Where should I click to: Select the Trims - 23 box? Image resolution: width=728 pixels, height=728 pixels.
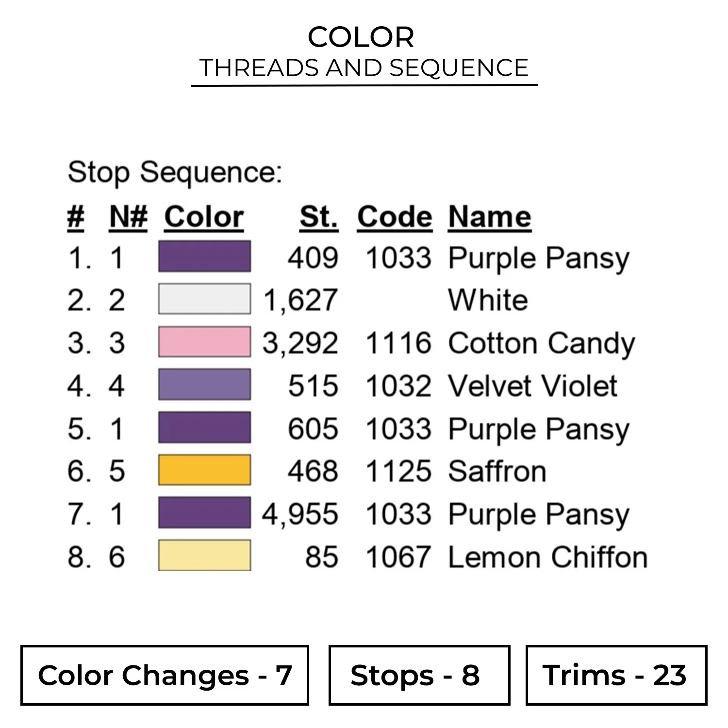(x=616, y=675)
